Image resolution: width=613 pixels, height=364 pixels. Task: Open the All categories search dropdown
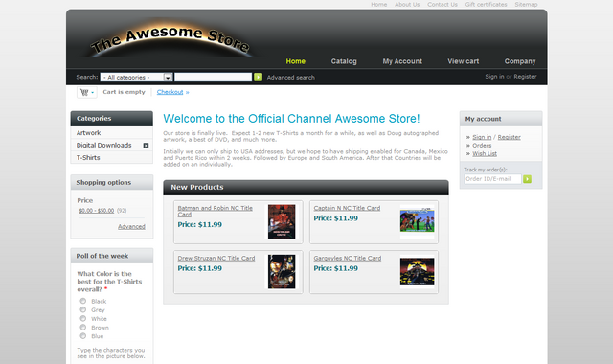[x=136, y=77]
